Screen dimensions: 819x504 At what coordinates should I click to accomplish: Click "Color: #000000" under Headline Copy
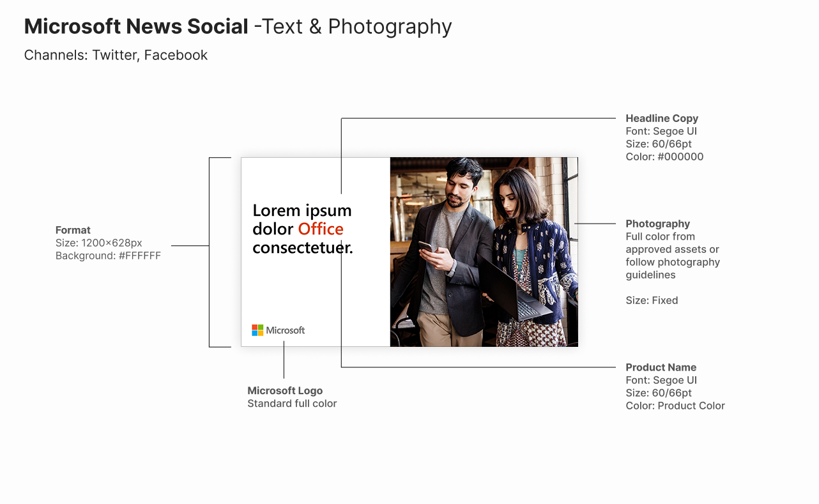(664, 157)
